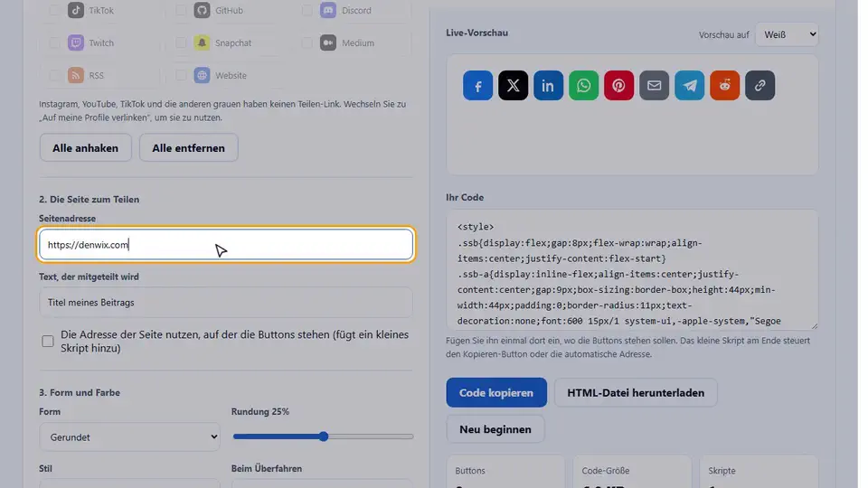868x488 pixels.
Task: Click the Medium network icon
Action: click(x=328, y=42)
